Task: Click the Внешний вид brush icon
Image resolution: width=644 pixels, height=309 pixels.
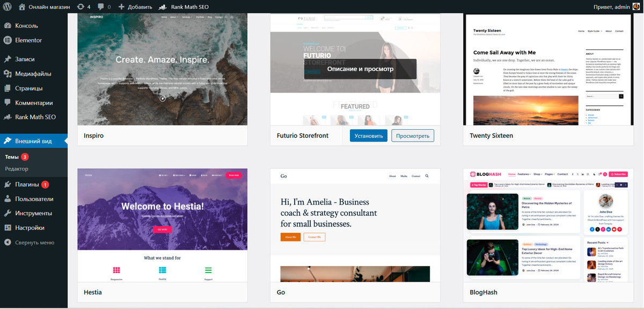Action: pyautogui.click(x=8, y=141)
